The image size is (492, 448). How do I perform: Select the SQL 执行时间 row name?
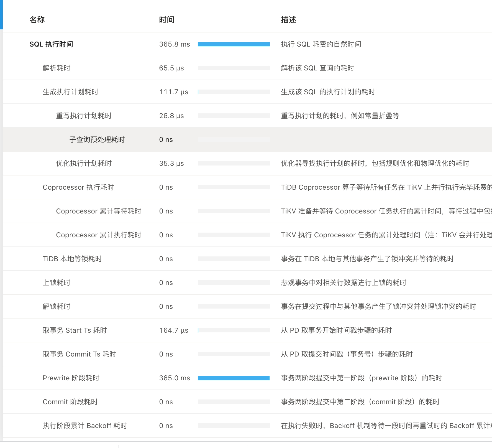coord(51,44)
